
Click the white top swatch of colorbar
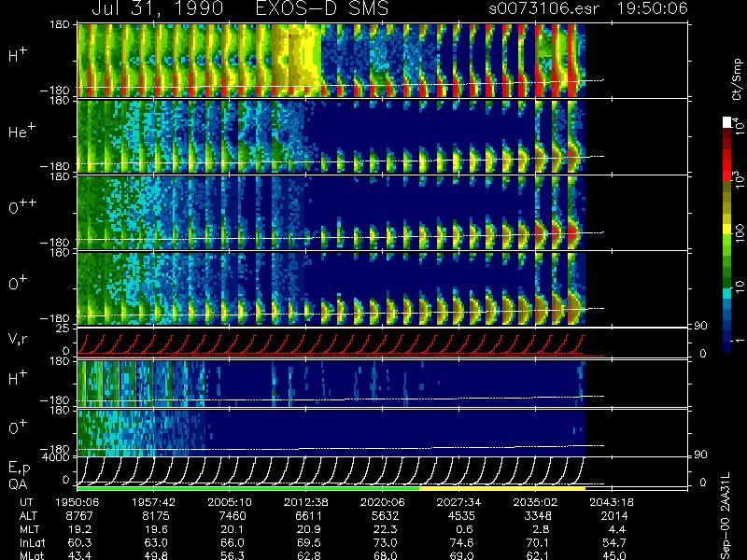[x=727, y=122]
